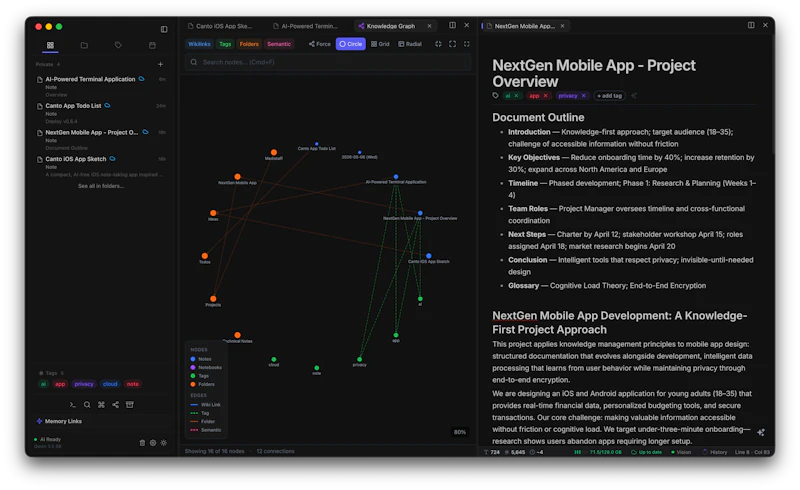Split the NextGen note pane
Viewport: 800px width, 490px height.
click(x=751, y=25)
